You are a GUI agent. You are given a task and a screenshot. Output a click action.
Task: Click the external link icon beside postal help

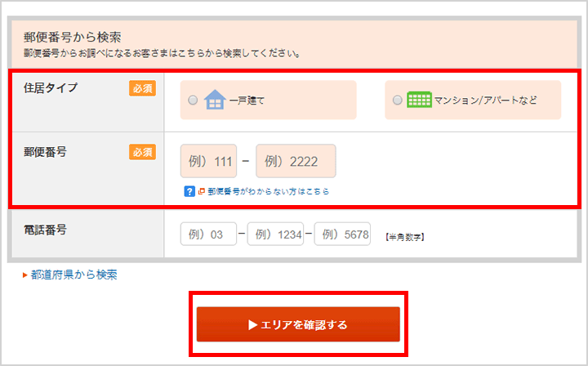(x=202, y=191)
